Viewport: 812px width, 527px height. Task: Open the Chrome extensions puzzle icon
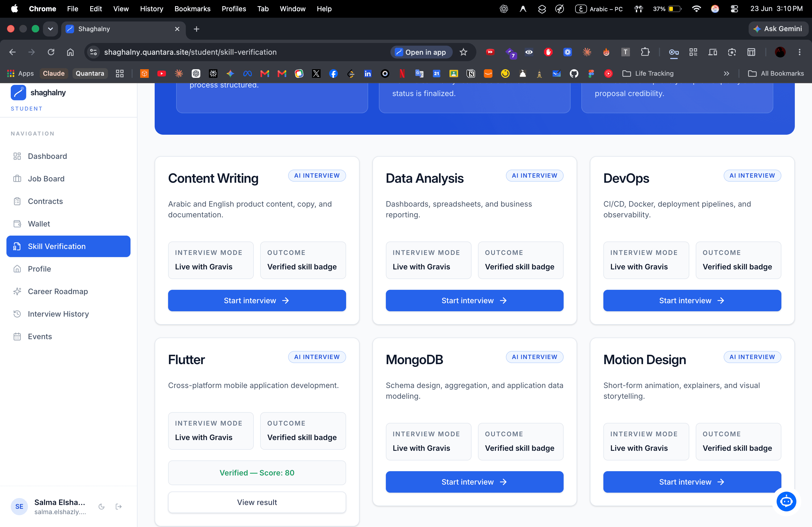point(645,52)
